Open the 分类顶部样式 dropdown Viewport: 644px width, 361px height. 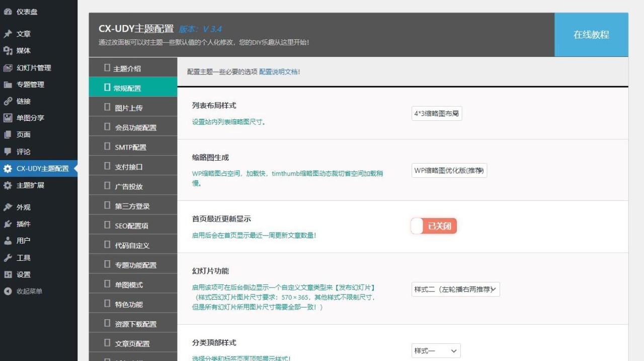click(x=436, y=351)
